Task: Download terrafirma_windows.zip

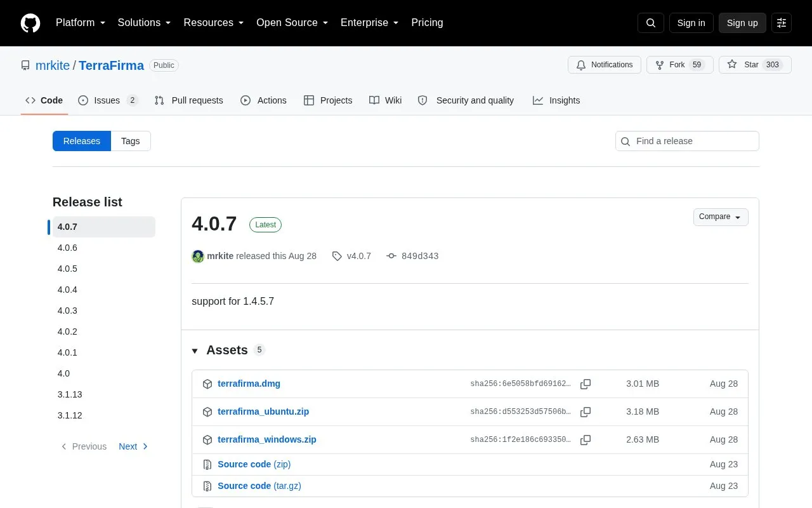Action: click(x=267, y=439)
